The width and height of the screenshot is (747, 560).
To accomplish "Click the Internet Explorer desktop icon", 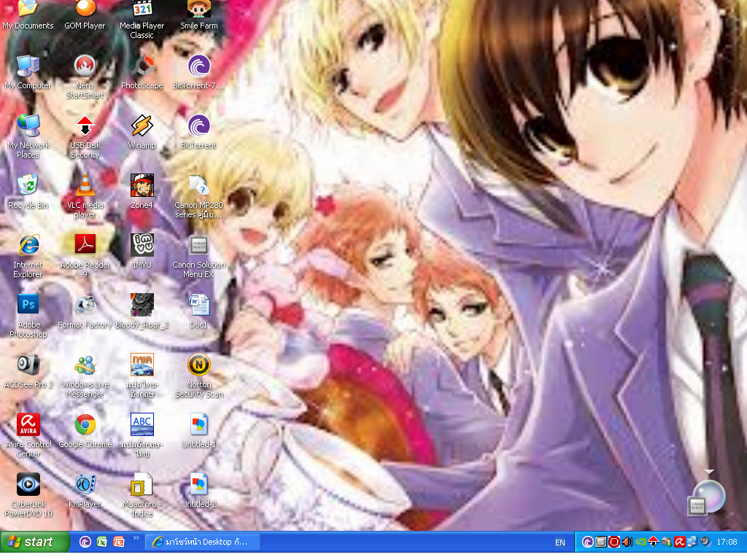I will coord(28,256).
